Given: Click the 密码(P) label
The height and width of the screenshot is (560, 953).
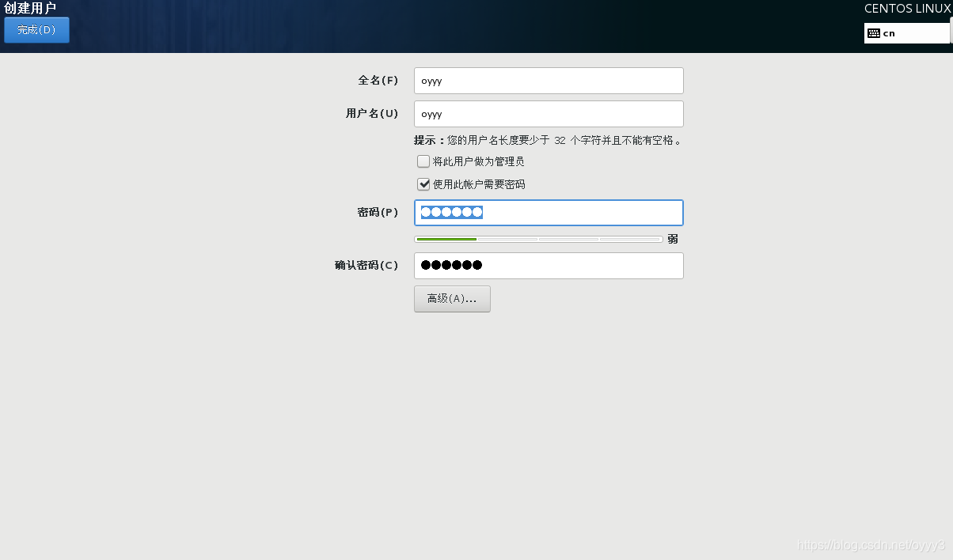Looking at the screenshot, I should (x=378, y=213).
